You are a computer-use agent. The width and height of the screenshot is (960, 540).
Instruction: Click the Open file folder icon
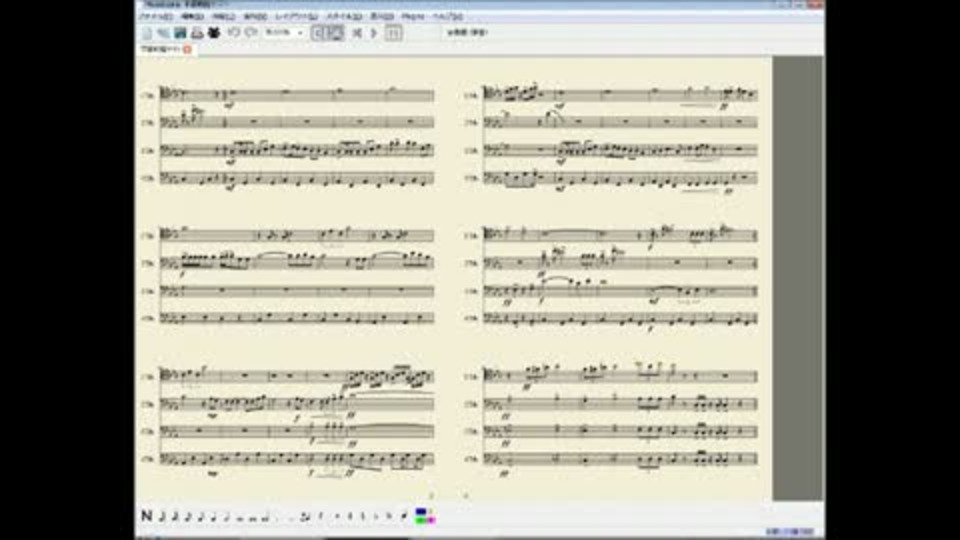click(x=163, y=32)
